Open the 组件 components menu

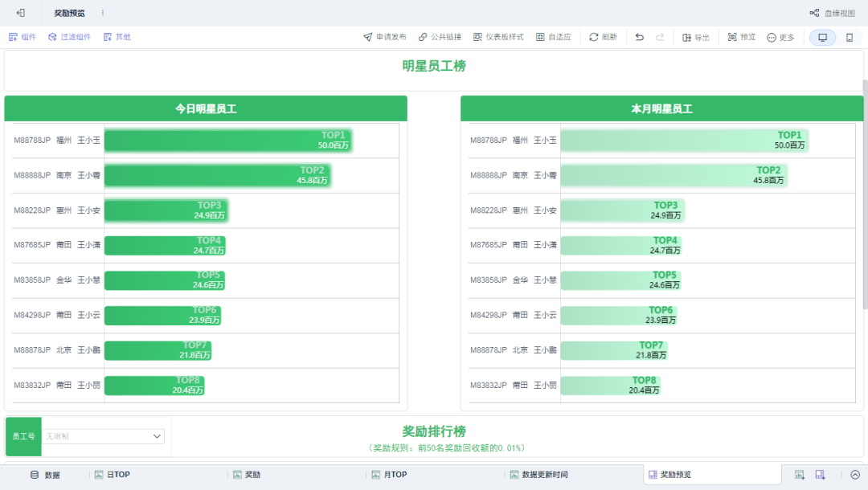click(x=23, y=37)
